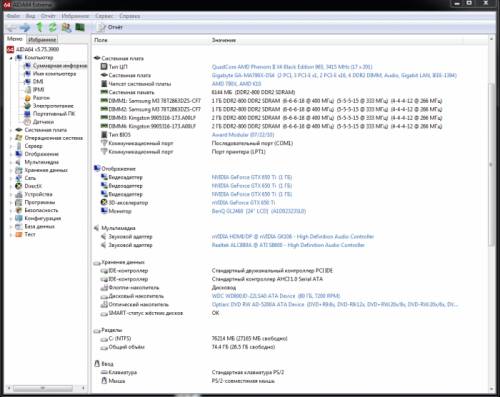Select the Устройства icon in the tree

(x=19, y=194)
